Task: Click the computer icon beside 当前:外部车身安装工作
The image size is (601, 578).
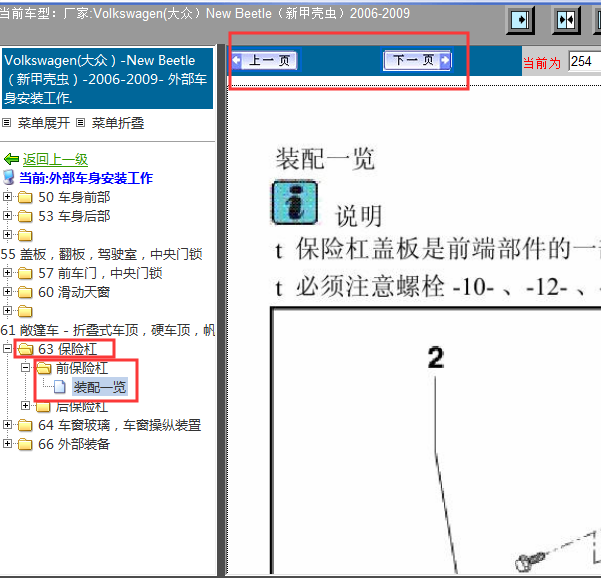Action: click(8, 177)
